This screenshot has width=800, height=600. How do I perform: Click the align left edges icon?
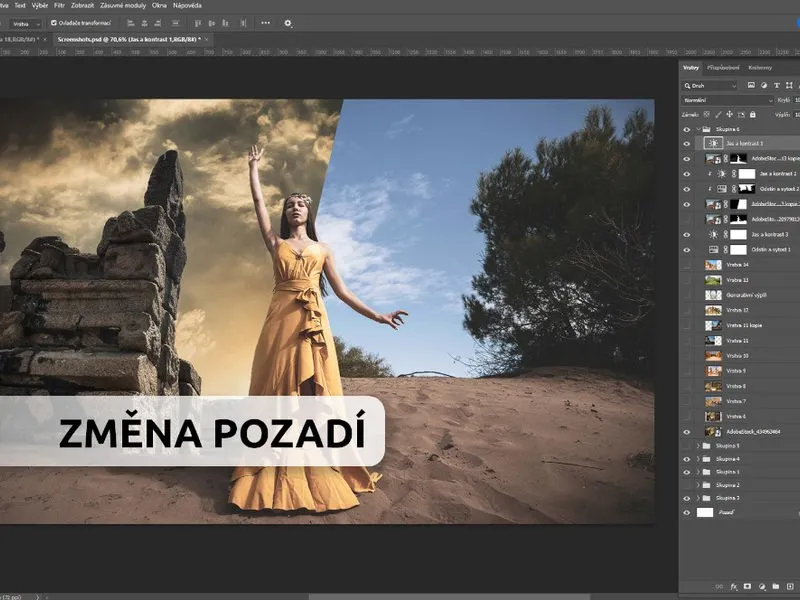(x=131, y=23)
